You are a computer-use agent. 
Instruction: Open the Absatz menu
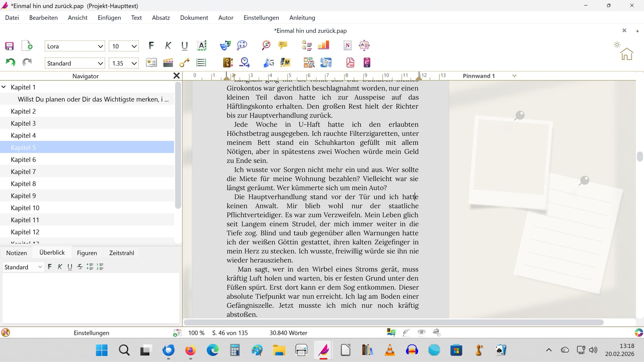tap(161, 18)
